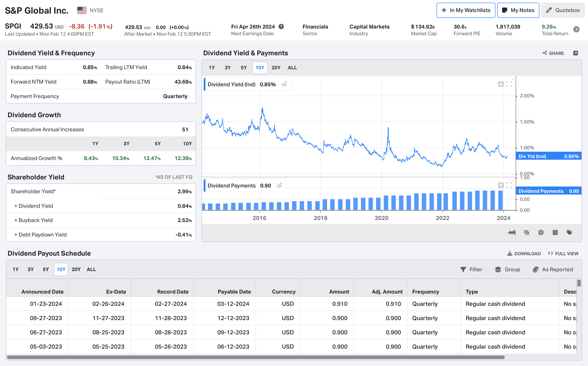
Task: Click the payout table vertical scrollbar thumb
Action: (x=579, y=283)
